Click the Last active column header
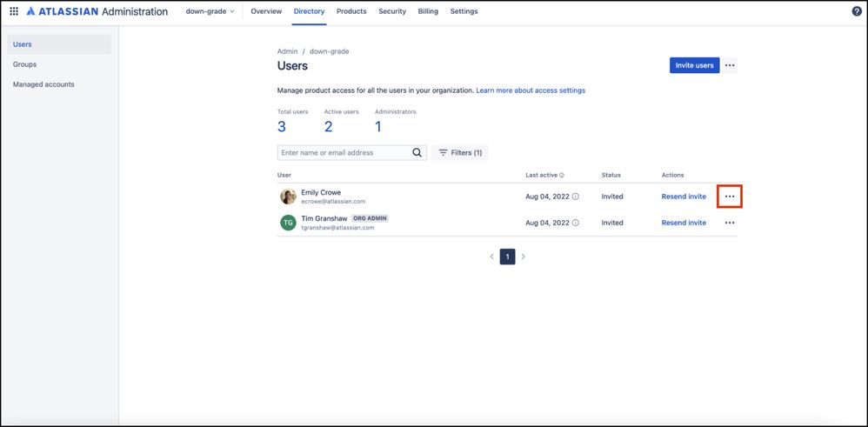The width and height of the screenshot is (868, 427). pyautogui.click(x=541, y=175)
